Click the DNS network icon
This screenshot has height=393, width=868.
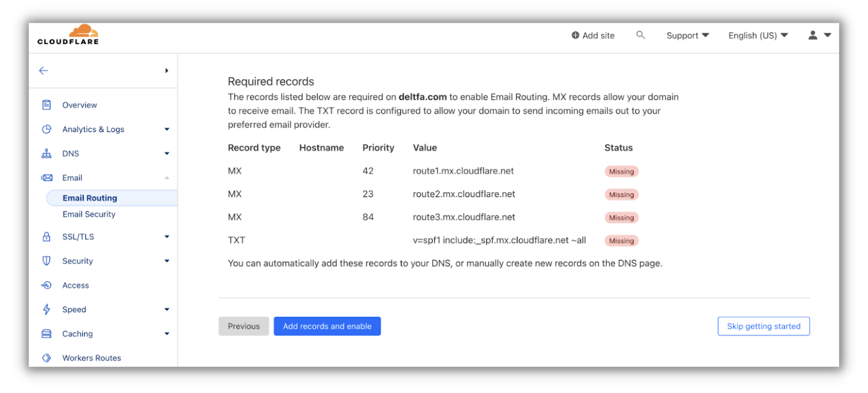click(x=47, y=154)
